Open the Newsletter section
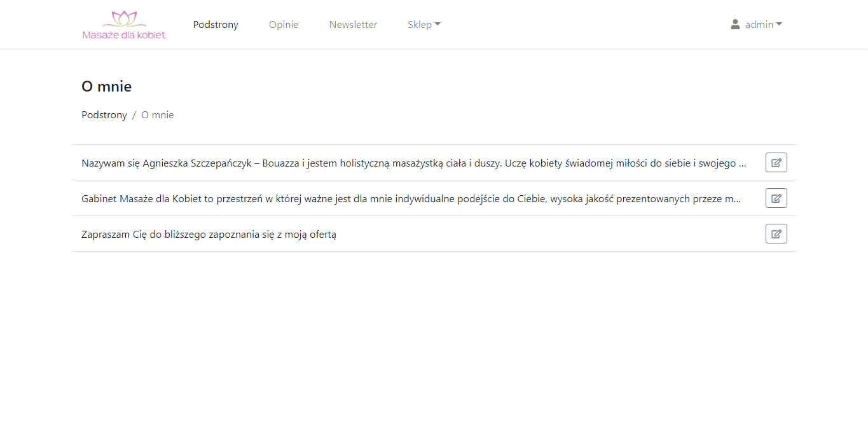Screen dimensions: 868x424 click(353, 24)
